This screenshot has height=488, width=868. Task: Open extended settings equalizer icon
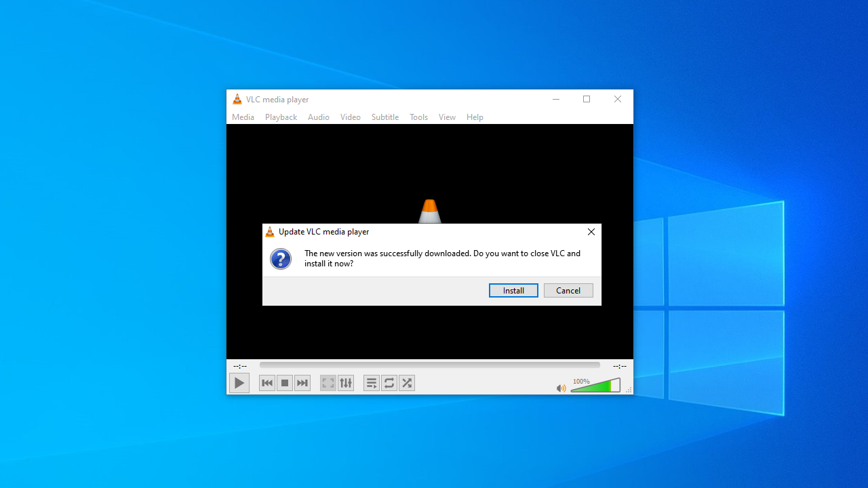click(346, 383)
